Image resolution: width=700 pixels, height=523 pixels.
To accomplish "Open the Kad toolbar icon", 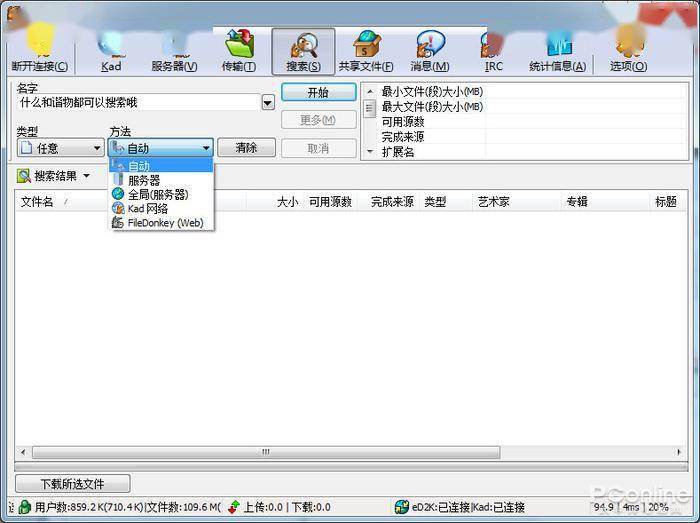I will (x=111, y=50).
